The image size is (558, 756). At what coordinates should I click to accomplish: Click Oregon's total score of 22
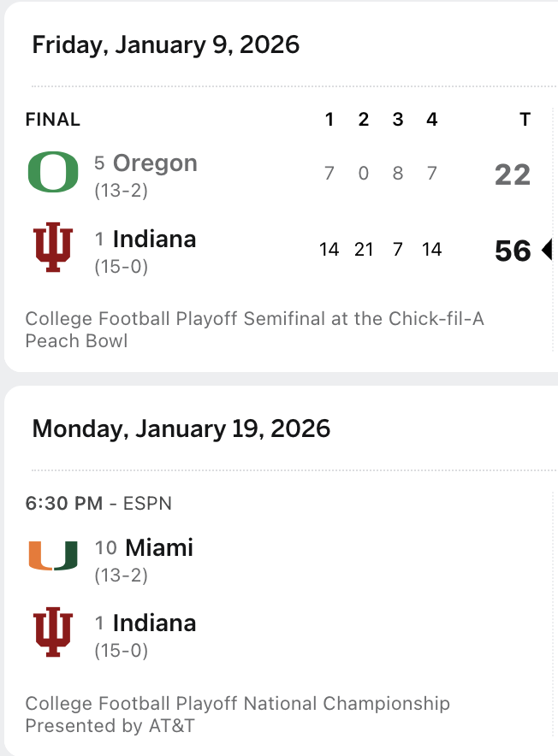click(513, 175)
